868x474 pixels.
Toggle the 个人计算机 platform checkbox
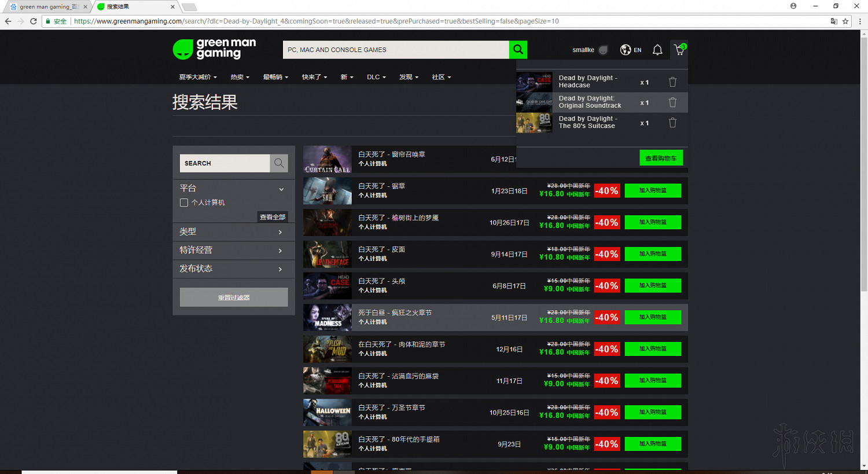[184, 203]
